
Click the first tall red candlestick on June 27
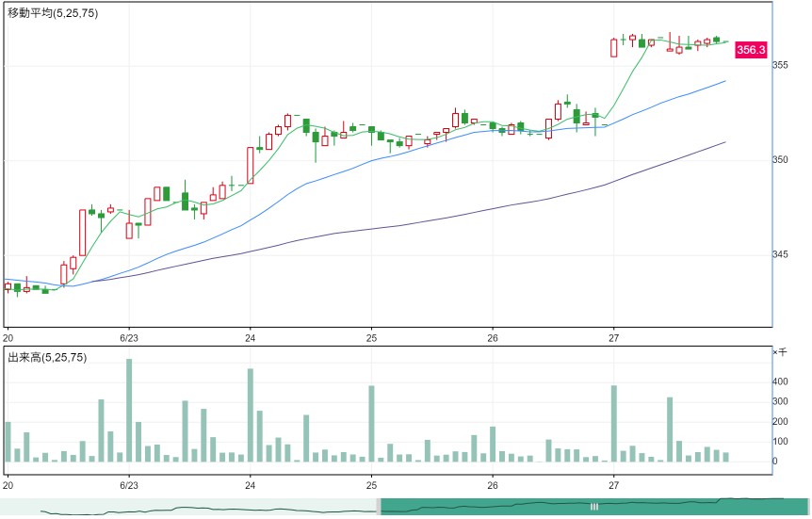[614, 48]
